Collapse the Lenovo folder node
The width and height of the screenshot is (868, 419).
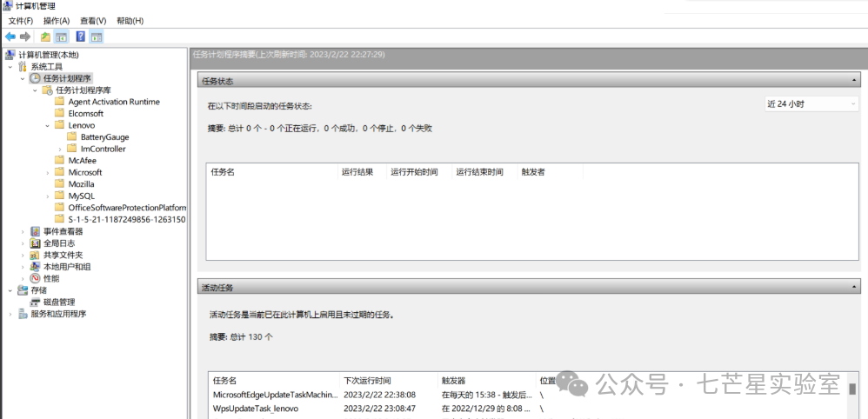coord(48,126)
